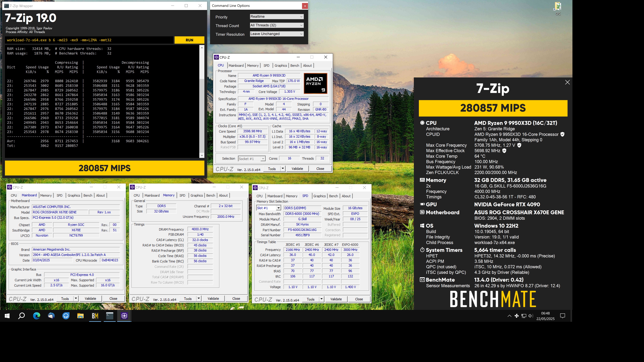
Task: Click the 7-Zip command line input field
Action: pos(89,40)
